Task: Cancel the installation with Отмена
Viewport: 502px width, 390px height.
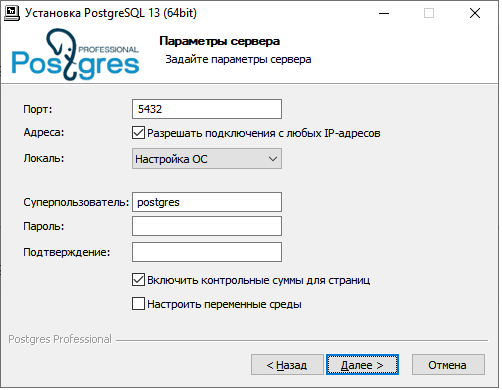Action: point(448,365)
